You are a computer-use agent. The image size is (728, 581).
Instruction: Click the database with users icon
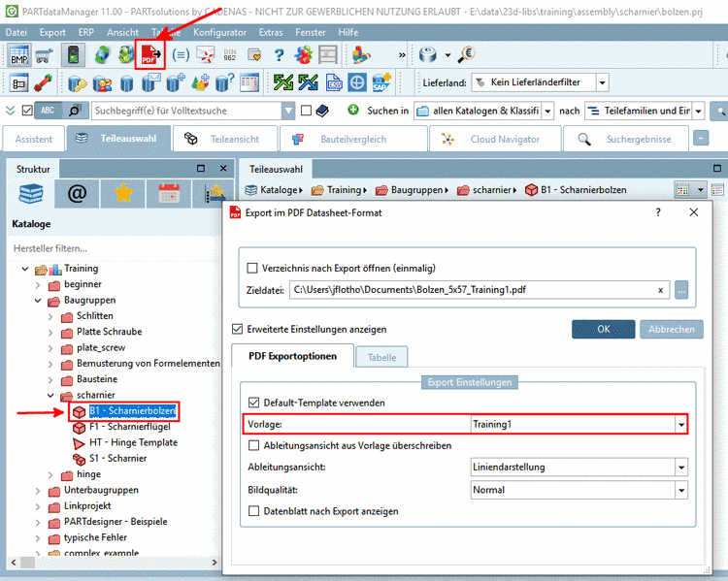point(102,83)
